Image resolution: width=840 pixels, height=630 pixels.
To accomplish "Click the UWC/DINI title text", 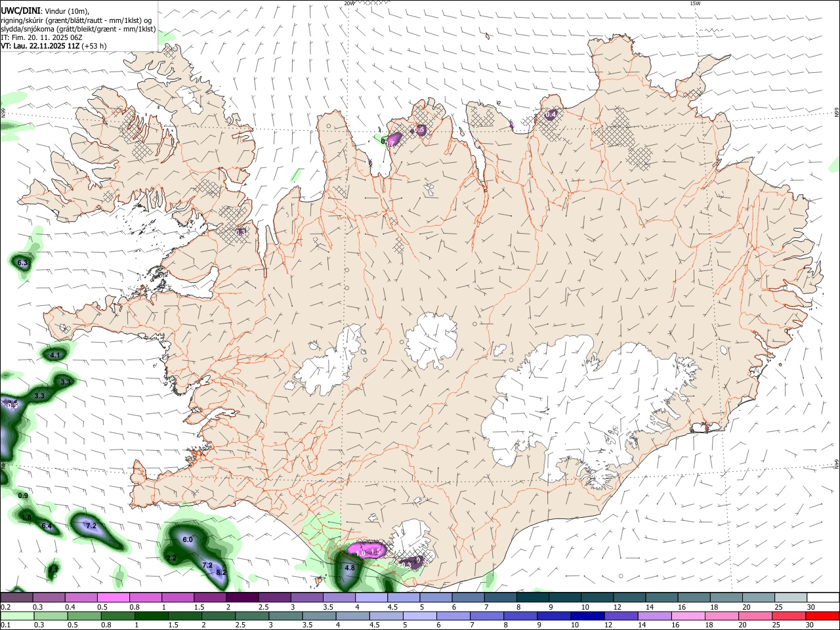I will click(20, 11).
